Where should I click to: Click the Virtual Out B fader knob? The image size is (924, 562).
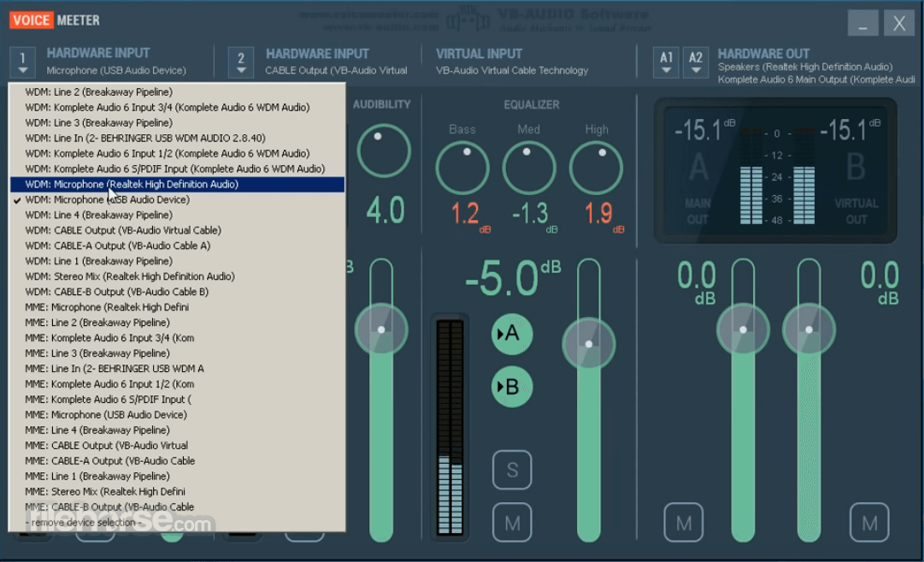click(809, 329)
